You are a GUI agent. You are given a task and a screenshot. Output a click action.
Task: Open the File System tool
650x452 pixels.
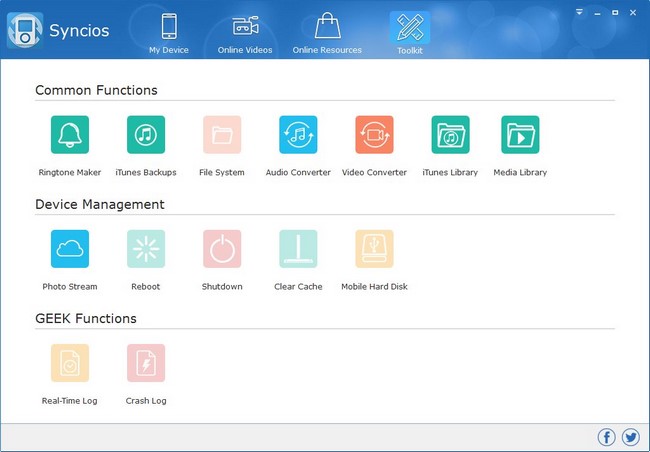tap(222, 135)
